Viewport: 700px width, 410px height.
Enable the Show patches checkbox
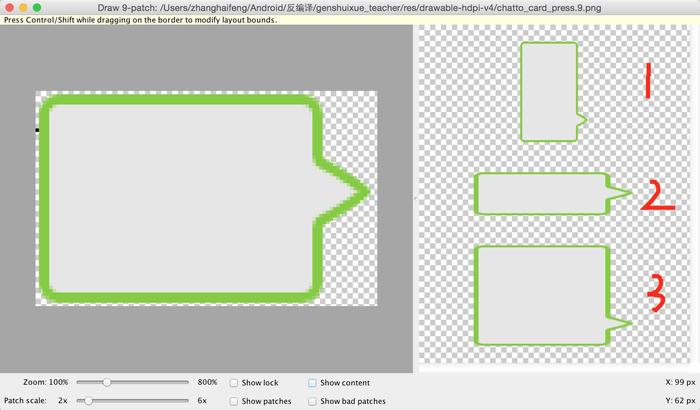coord(233,401)
